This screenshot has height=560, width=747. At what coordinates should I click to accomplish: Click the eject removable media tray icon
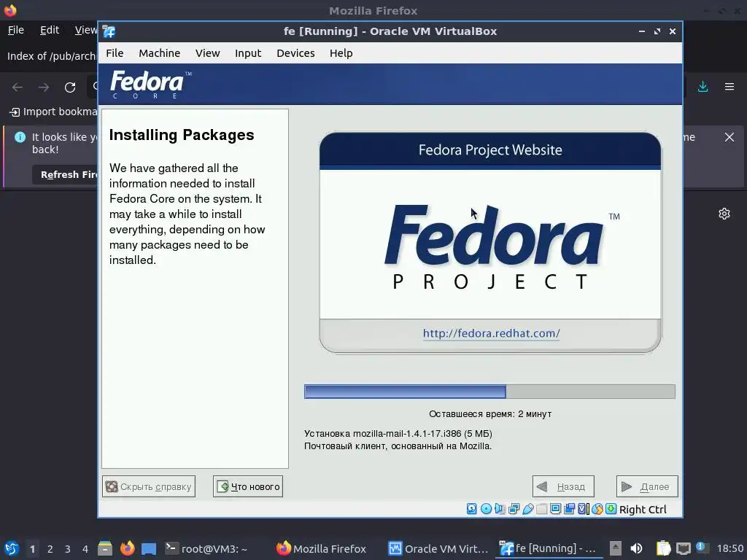tap(616, 548)
